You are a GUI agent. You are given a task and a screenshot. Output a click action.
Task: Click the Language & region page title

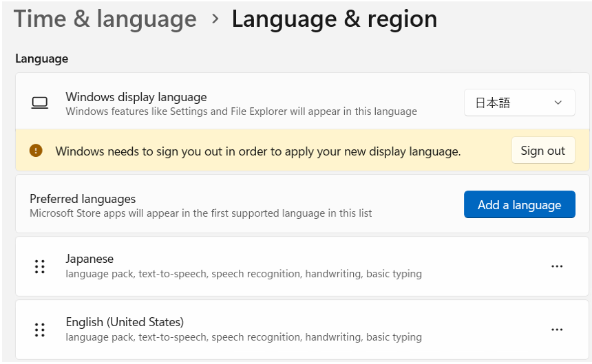(334, 19)
